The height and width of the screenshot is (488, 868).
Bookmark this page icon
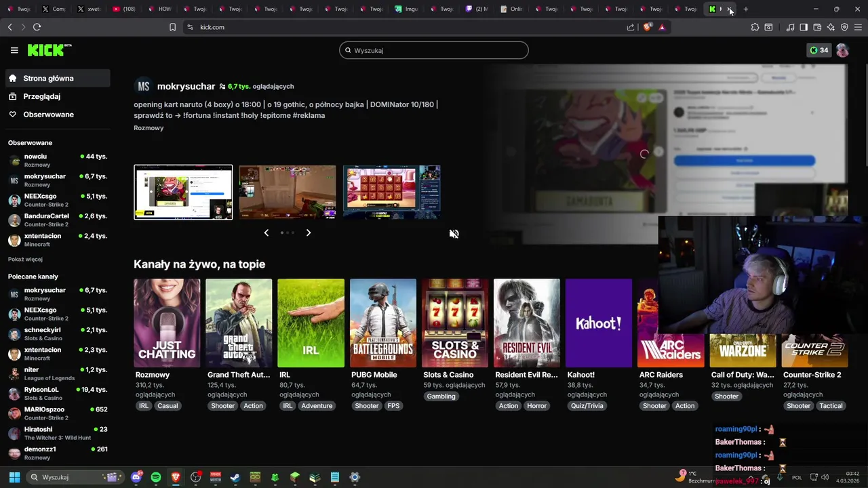pyautogui.click(x=172, y=27)
